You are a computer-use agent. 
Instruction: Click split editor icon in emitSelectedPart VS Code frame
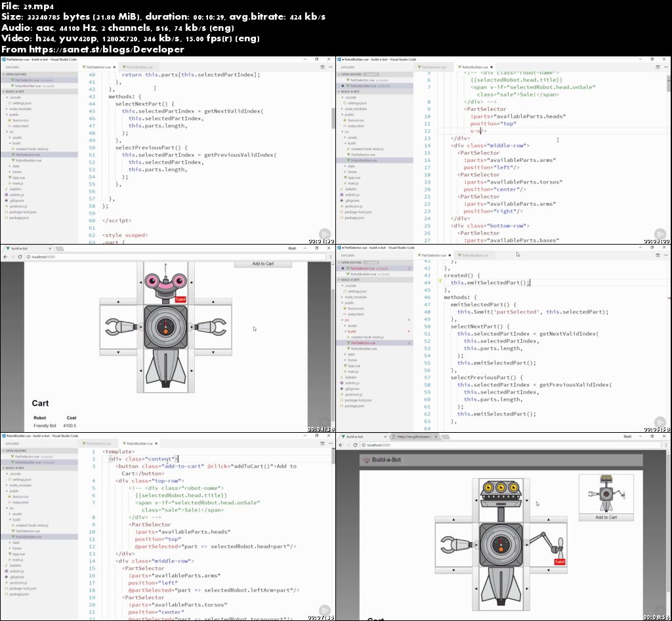(x=658, y=255)
